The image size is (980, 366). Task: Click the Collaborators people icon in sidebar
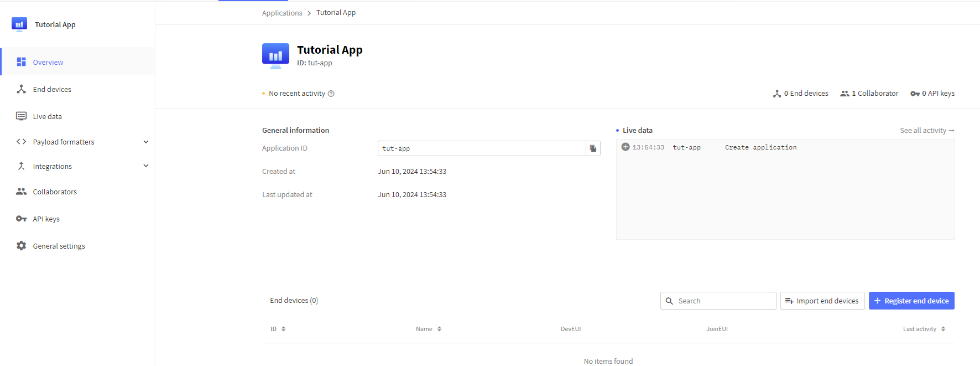coord(21,192)
